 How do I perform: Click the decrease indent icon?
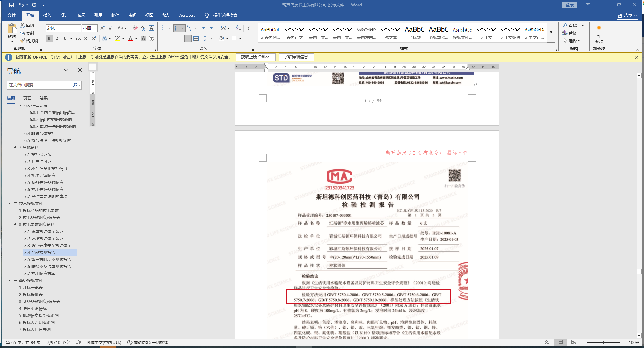pyautogui.click(x=205, y=28)
